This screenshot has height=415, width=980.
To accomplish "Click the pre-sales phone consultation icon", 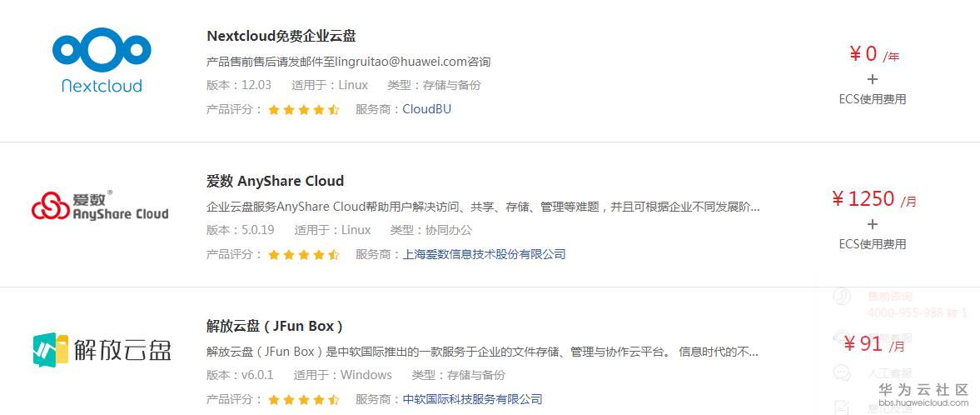I will pyautogui.click(x=843, y=297).
